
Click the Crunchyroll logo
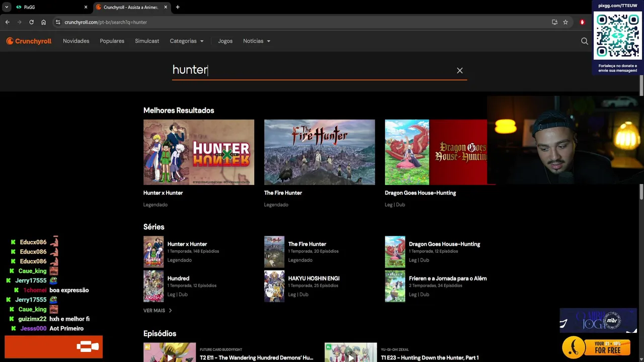tap(29, 41)
